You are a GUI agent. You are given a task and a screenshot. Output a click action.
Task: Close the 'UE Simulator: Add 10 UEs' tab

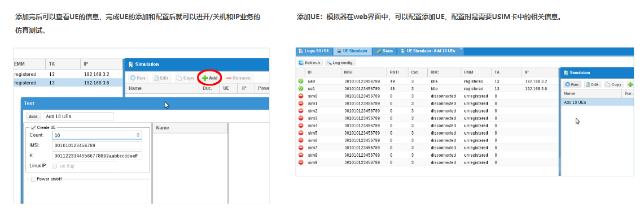point(461,49)
